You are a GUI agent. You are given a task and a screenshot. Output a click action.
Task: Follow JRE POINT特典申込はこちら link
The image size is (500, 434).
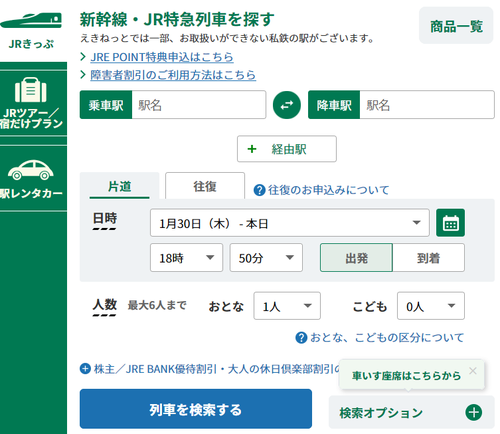click(x=162, y=57)
